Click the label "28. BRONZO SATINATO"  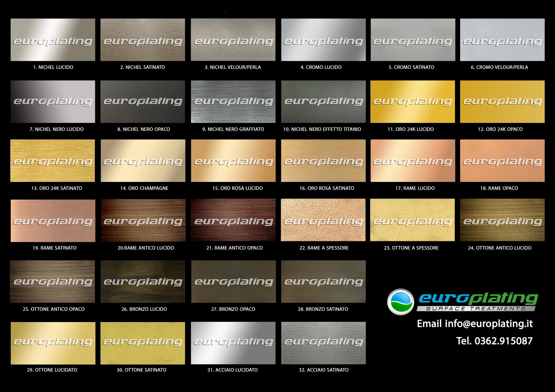point(323,309)
